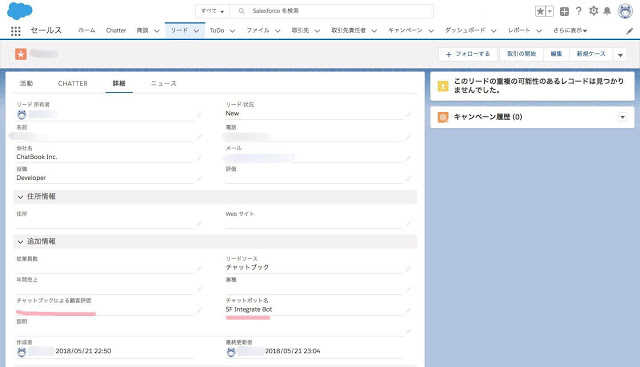The image size is (640, 367).
Task: Edit 会社名 field ChatBook Inc. pencil icon
Action: 199,158
